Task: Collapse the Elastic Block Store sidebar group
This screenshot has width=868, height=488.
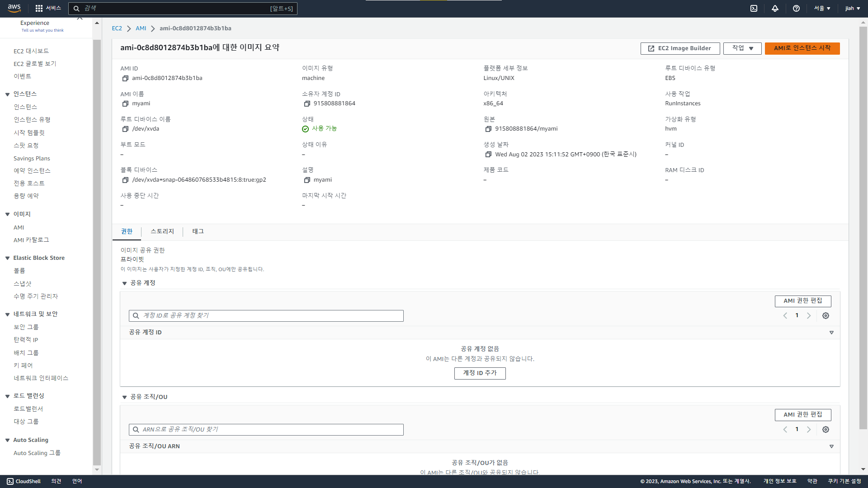Action: [x=7, y=258]
